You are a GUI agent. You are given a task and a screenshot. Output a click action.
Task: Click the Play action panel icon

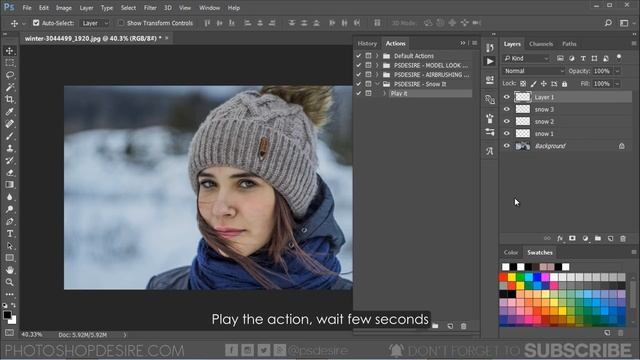(x=490, y=61)
